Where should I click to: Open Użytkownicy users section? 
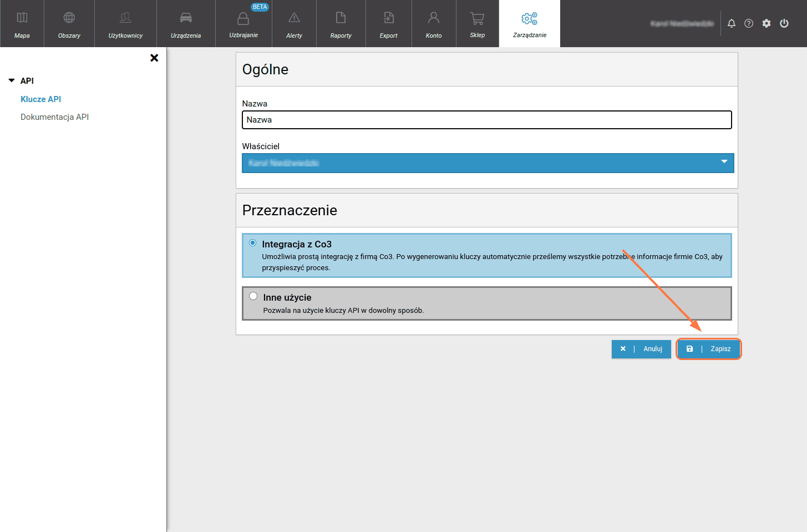pyautogui.click(x=125, y=24)
